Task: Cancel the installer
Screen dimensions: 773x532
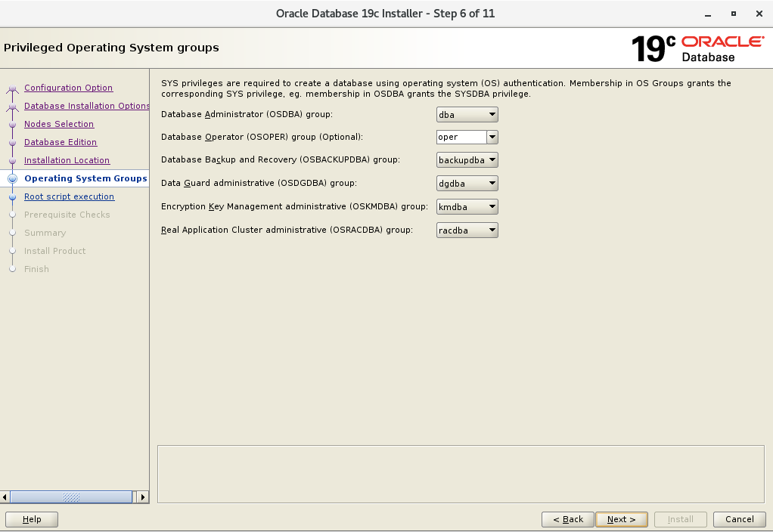Action: pyautogui.click(x=739, y=519)
